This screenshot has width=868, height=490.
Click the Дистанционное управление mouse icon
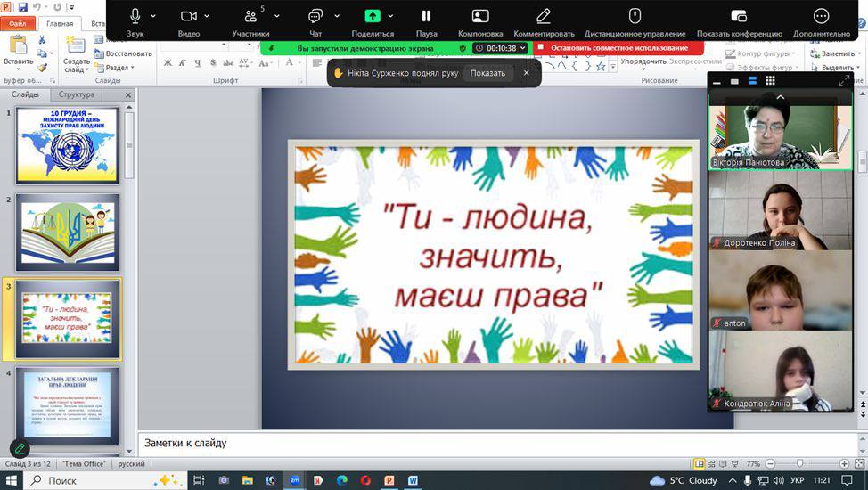tap(635, 16)
